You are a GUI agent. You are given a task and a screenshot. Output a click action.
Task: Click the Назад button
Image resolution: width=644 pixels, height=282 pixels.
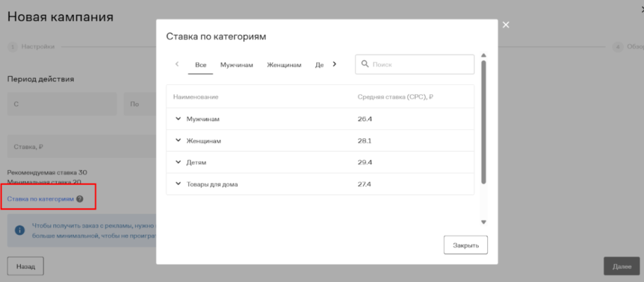pos(26,266)
